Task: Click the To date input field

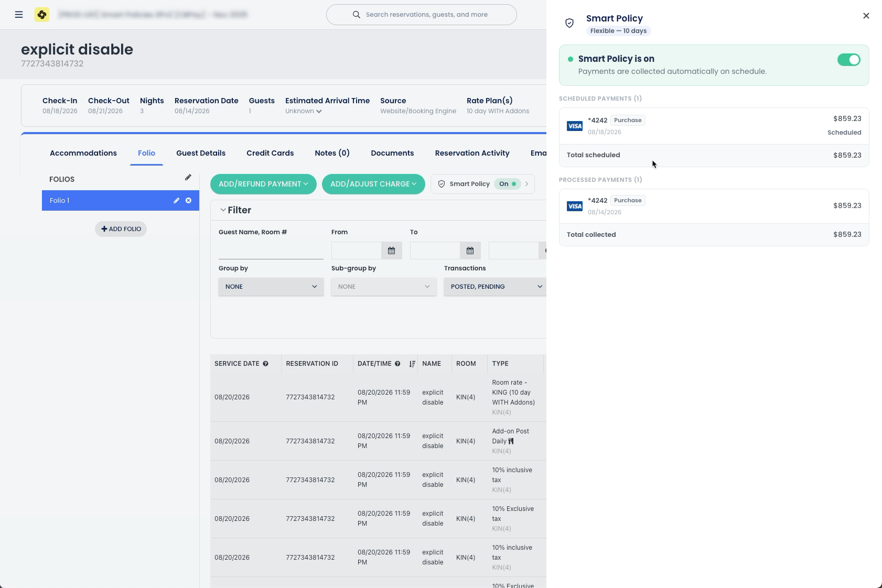Action: [435, 251]
